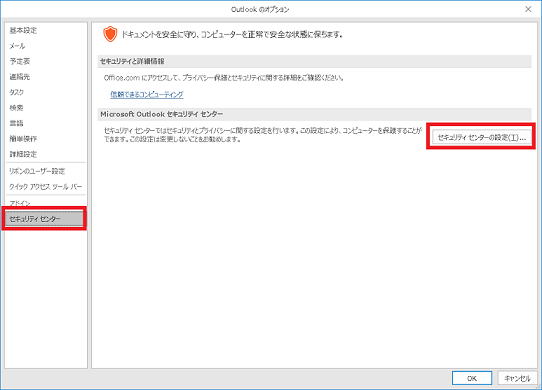Click the セキュリティと詳細情報 section heading
The height and width of the screenshot is (390, 542).
point(132,61)
